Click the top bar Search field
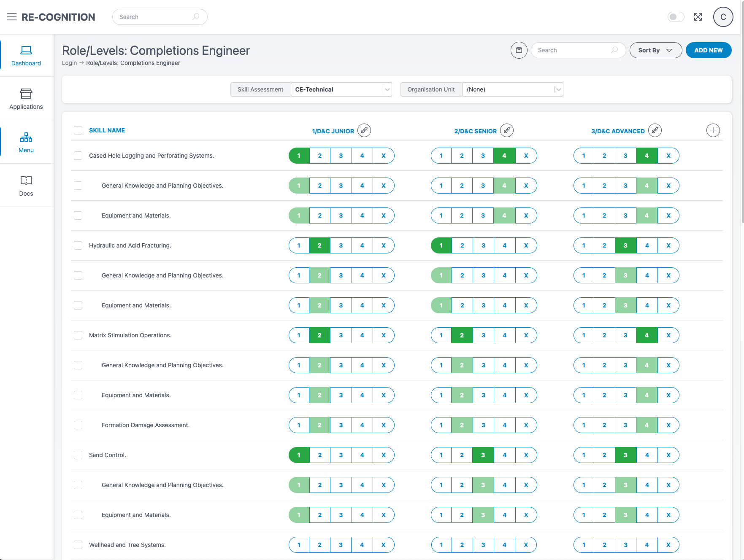 (x=160, y=17)
